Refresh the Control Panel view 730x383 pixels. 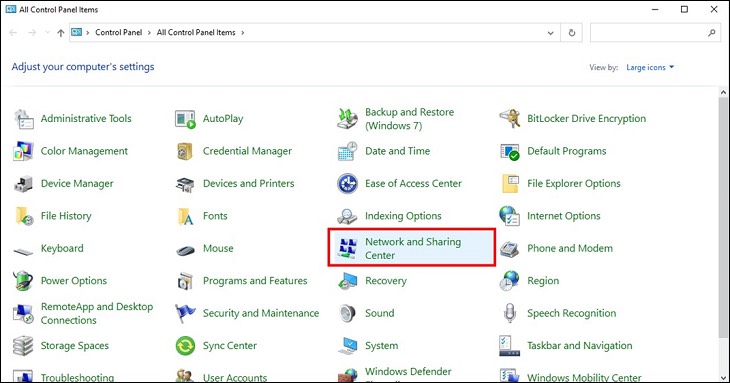point(572,33)
